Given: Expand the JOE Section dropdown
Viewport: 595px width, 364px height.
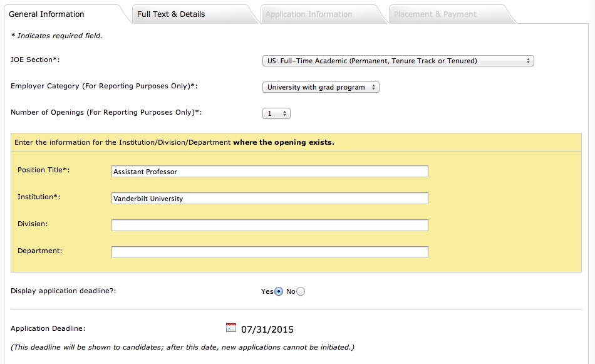Looking at the screenshot, I should click(x=398, y=61).
